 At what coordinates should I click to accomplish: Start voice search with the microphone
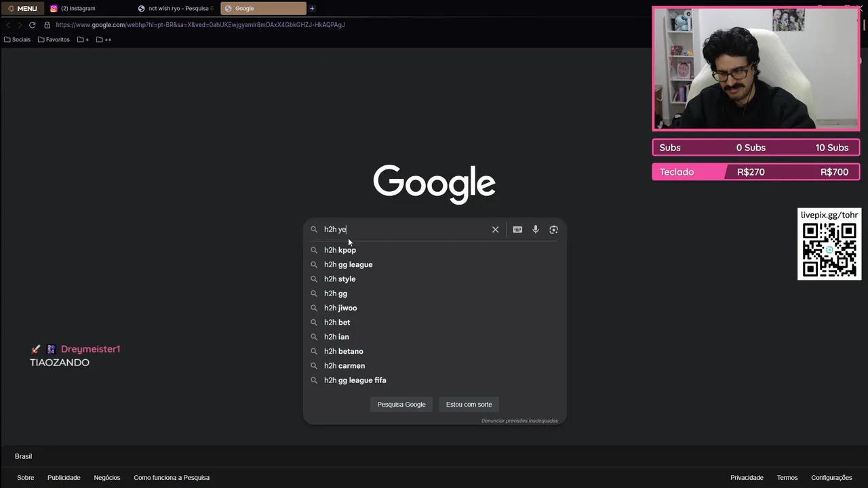coord(536,230)
